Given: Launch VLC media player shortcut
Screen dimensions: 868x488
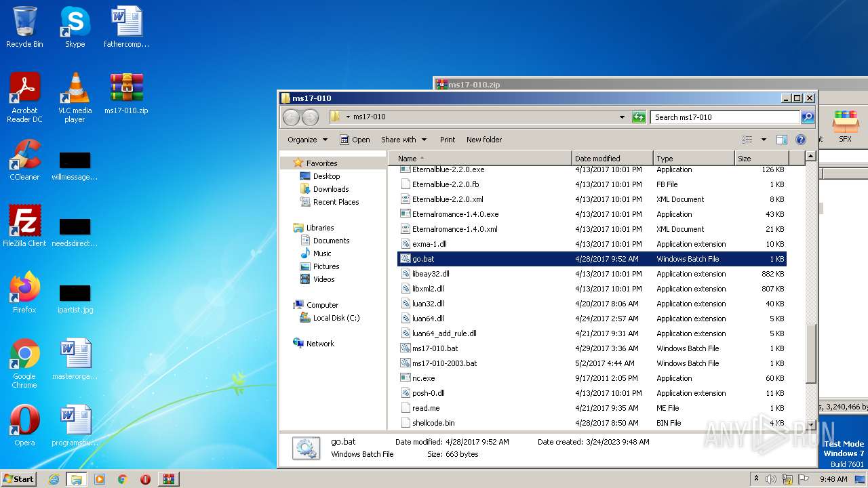Looking at the screenshot, I should coord(75,98).
